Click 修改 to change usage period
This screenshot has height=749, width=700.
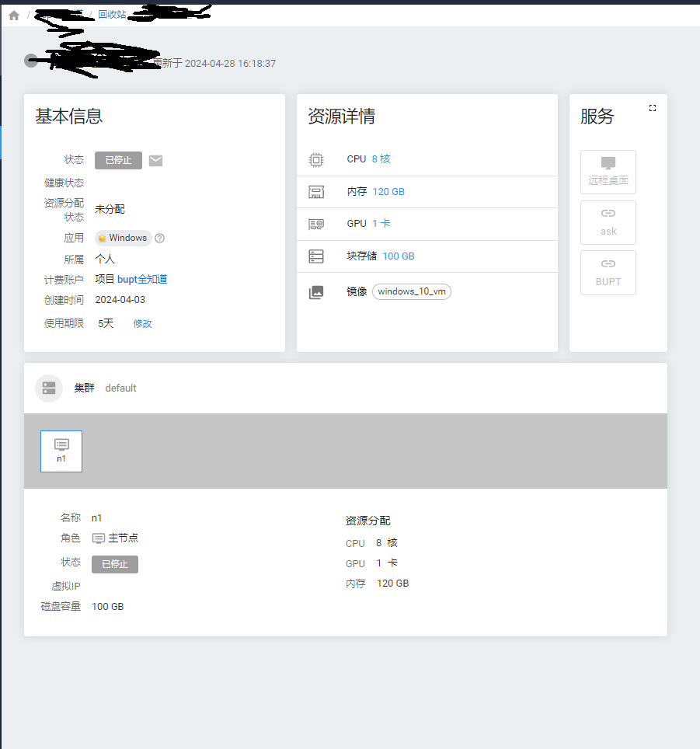tap(142, 323)
